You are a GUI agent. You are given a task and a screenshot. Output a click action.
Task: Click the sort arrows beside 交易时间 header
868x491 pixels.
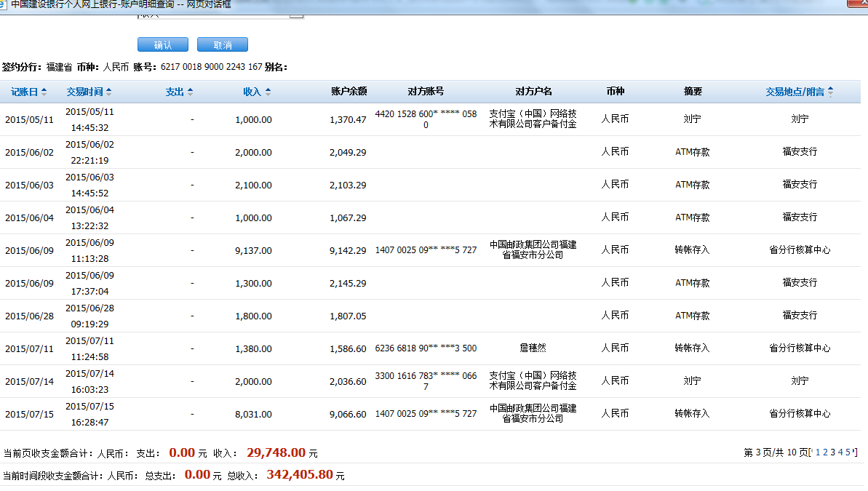pos(109,92)
